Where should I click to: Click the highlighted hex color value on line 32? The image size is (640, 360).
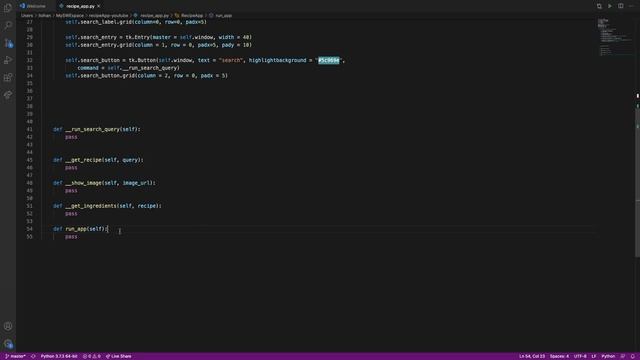tap(329, 60)
